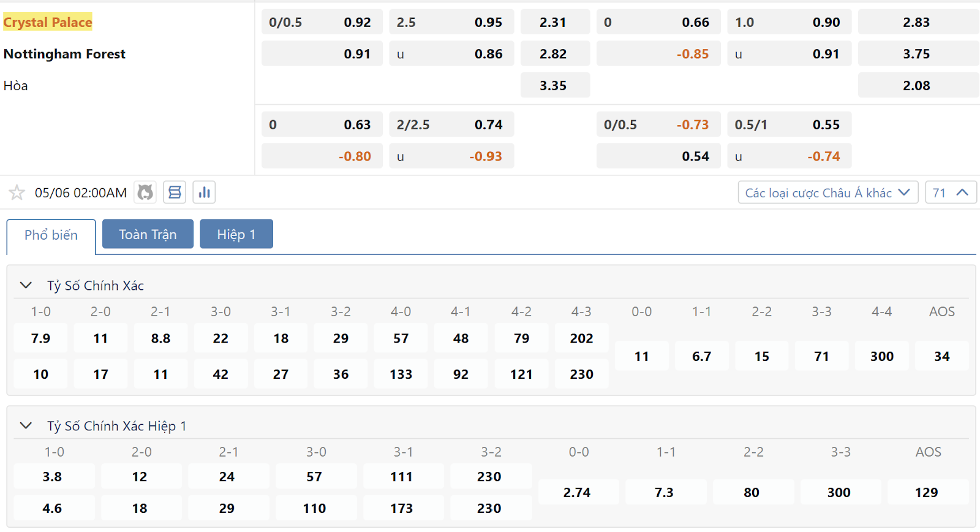980x532 pixels.
Task: Select the Crystal Palace team name
Action: 48,22
